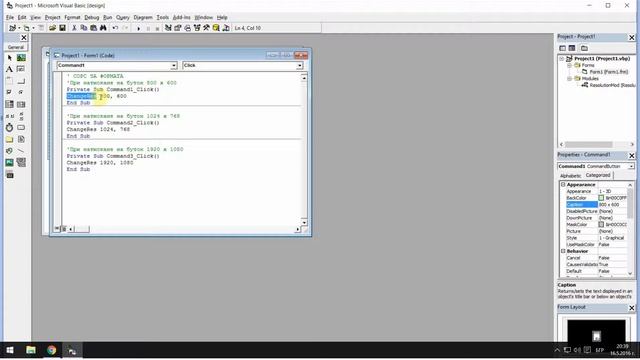Viewport: 640px width, 360px height.
Task: Start the program with the Run arrow
Action: 138,29
